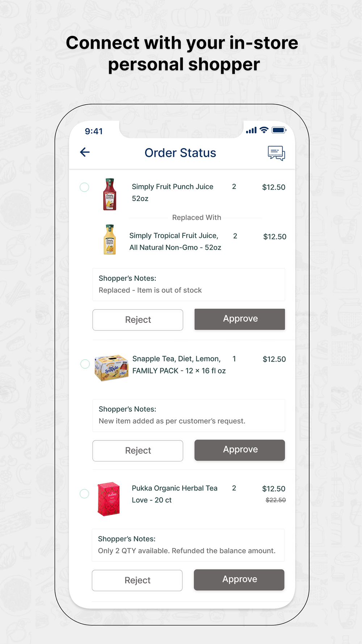
Task: Select the Simply Fruit Punch Juice radio circle
Action: tap(84, 187)
